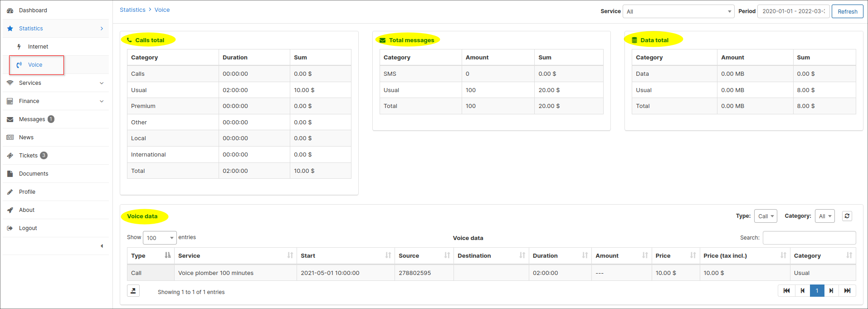Screen dimensions: 868x309
Task: Open the Service dropdown in the header
Action: (678, 11)
